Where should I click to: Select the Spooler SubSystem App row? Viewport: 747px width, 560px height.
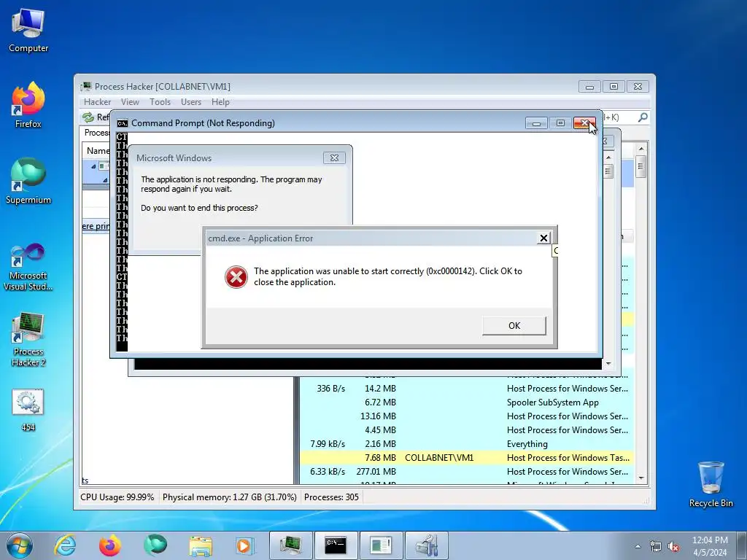click(x=467, y=402)
